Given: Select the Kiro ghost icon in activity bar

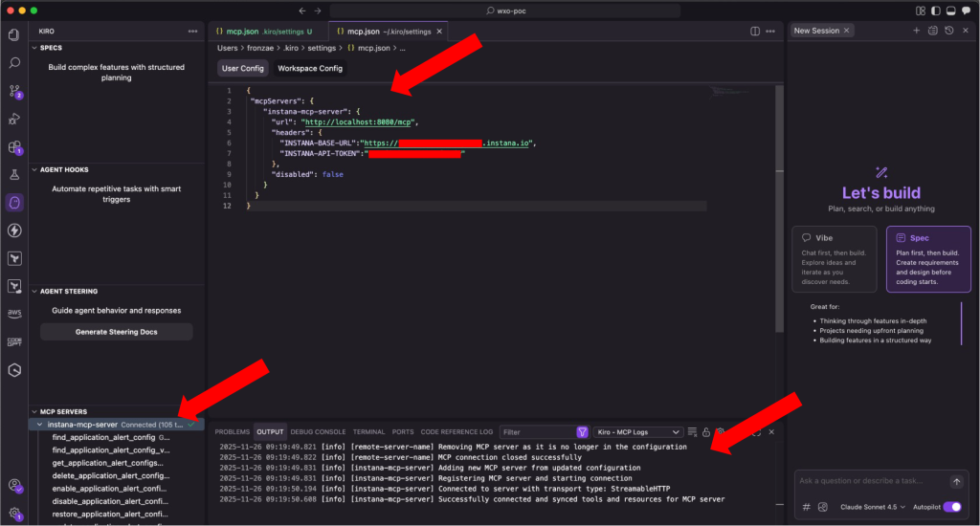Looking at the screenshot, I should (13, 203).
